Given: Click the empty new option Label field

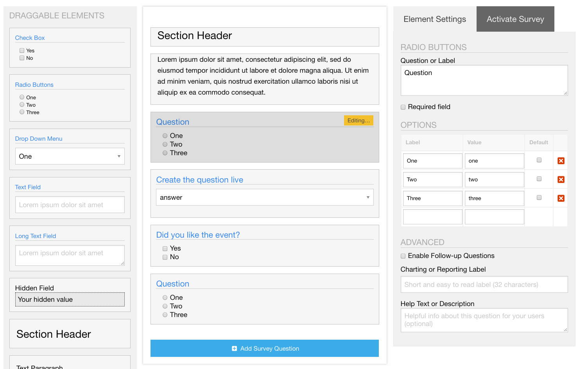Looking at the screenshot, I should tap(432, 217).
